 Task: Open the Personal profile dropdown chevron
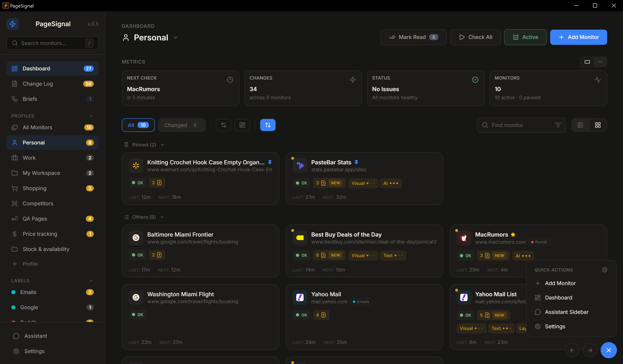pyautogui.click(x=176, y=38)
